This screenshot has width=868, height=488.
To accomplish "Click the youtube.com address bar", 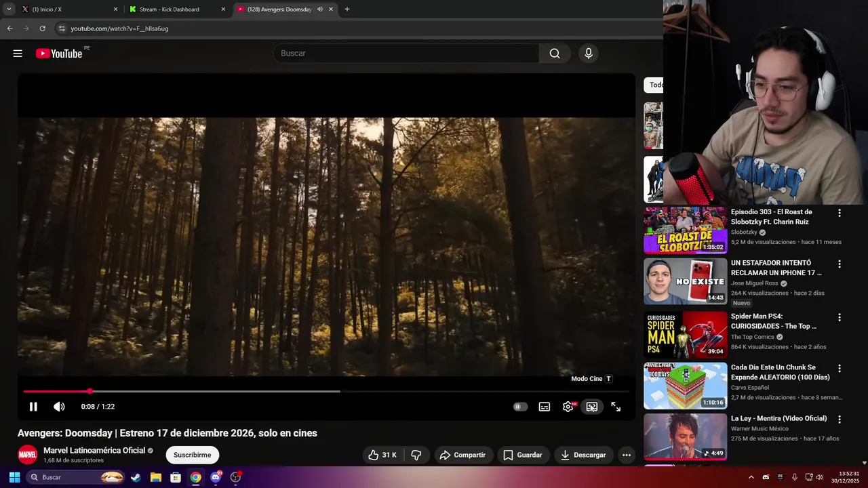I will [x=359, y=28].
